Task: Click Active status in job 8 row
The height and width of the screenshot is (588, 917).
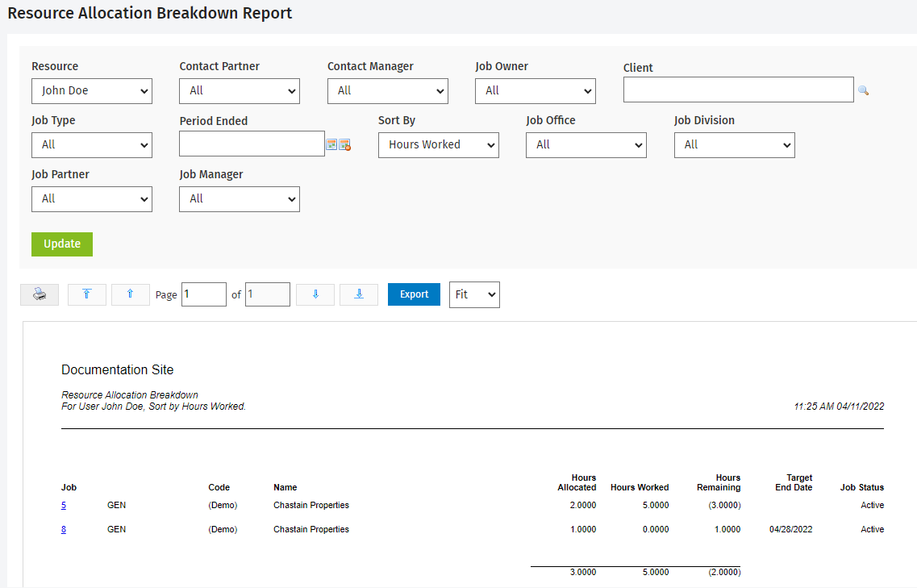Action: (x=873, y=529)
